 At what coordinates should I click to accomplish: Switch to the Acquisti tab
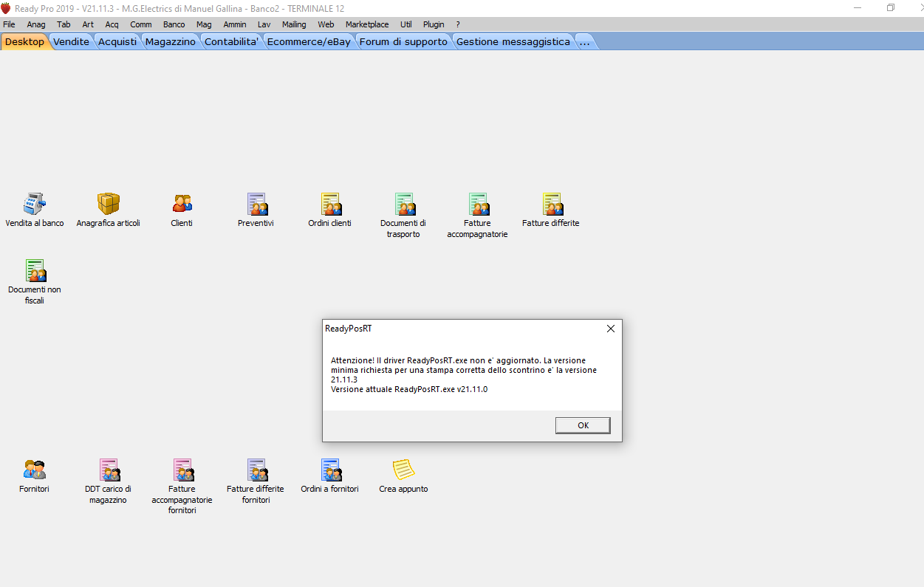coord(117,41)
